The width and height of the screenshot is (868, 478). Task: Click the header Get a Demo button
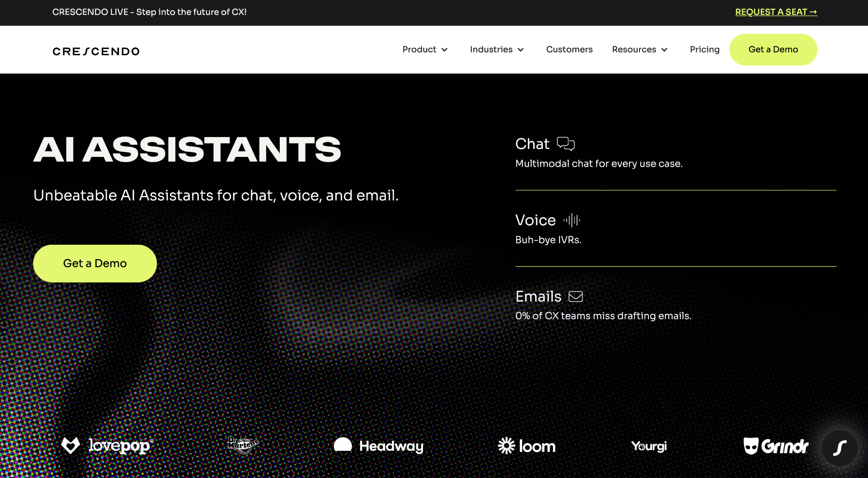773,50
